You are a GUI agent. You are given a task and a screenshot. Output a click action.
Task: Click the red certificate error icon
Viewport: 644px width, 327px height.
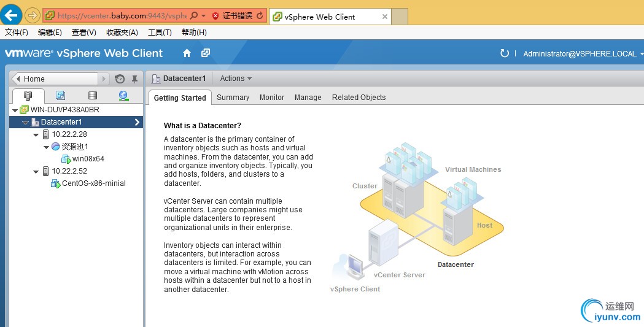(x=215, y=16)
